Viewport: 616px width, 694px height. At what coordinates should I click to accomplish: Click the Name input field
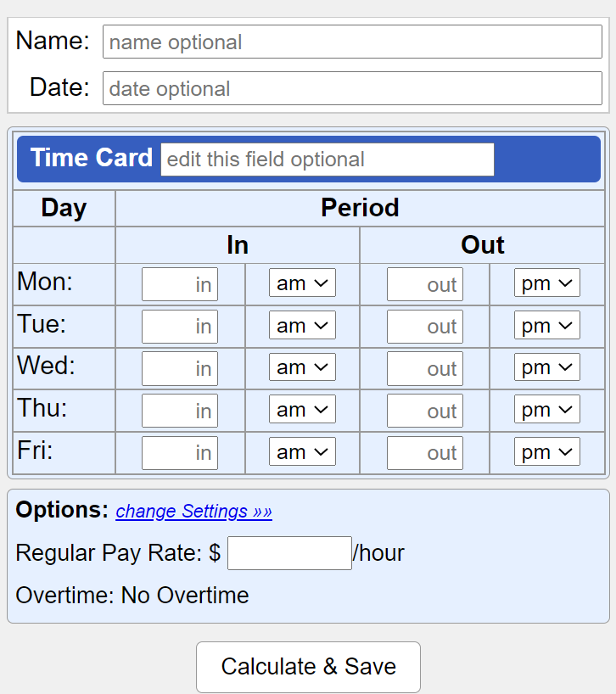tap(352, 42)
